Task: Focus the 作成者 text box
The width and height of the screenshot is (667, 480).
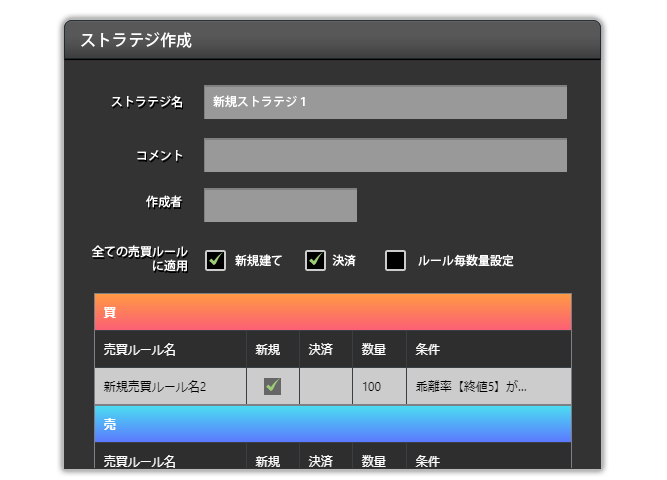Action: coord(280,205)
